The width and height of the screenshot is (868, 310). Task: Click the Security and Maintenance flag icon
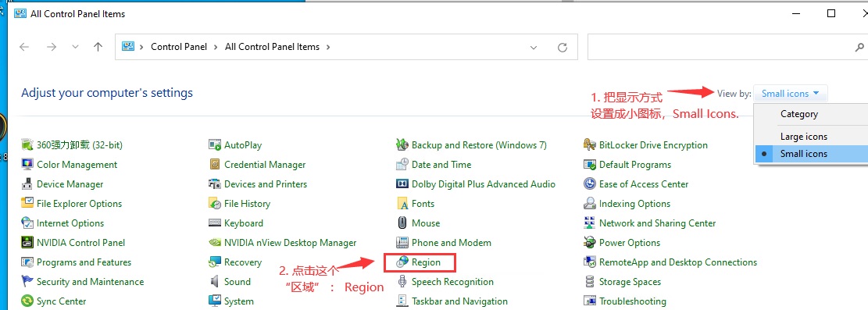[x=27, y=281]
